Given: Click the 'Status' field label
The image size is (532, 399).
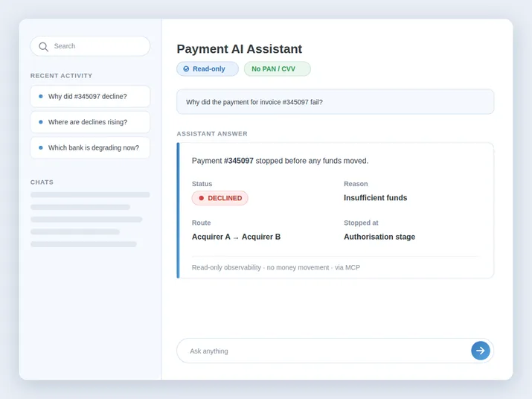Looking at the screenshot, I should pos(202,184).
